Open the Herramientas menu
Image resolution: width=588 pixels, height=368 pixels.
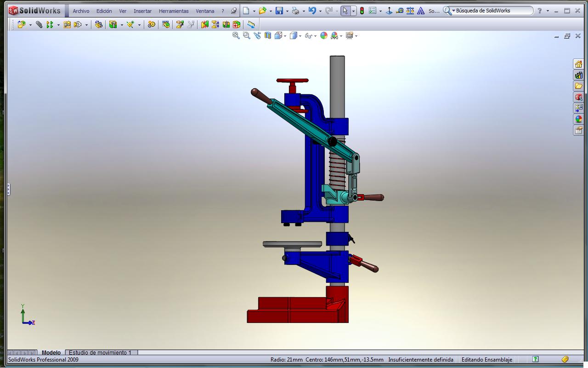pyautogui.click(x=174, y=11)
